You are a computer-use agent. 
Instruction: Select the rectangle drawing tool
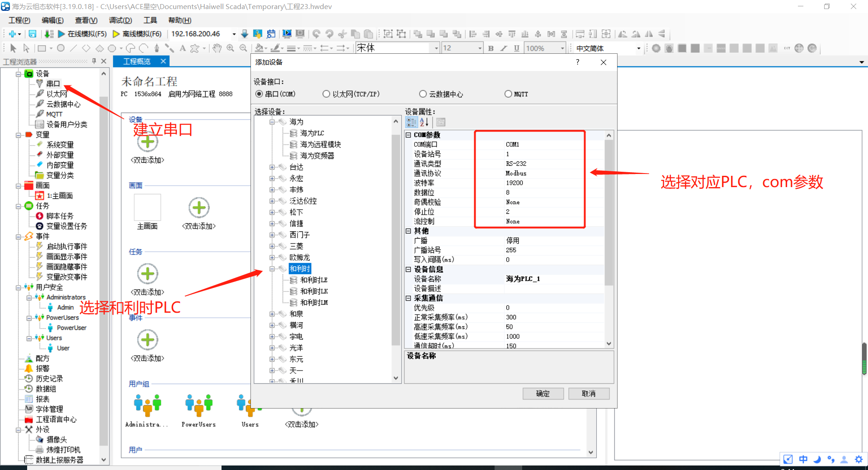[x=42, y=48]
